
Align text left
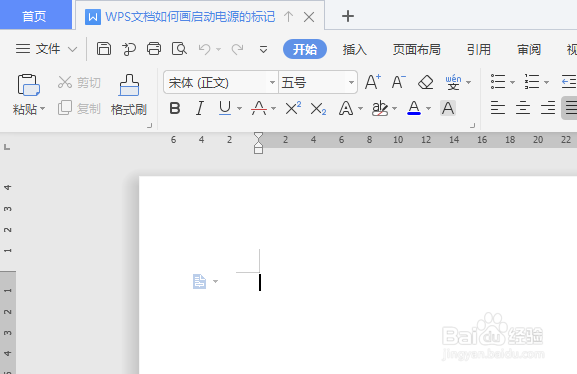click(x=498, y=108)
